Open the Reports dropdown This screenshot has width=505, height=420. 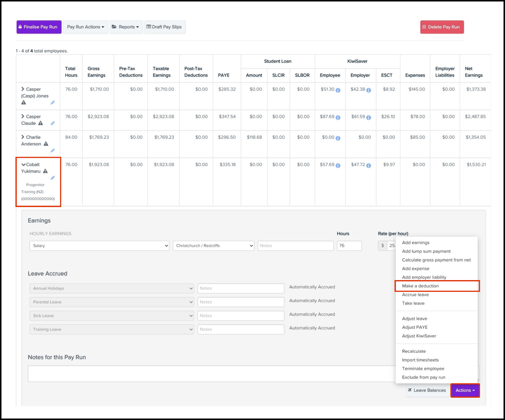126,27
